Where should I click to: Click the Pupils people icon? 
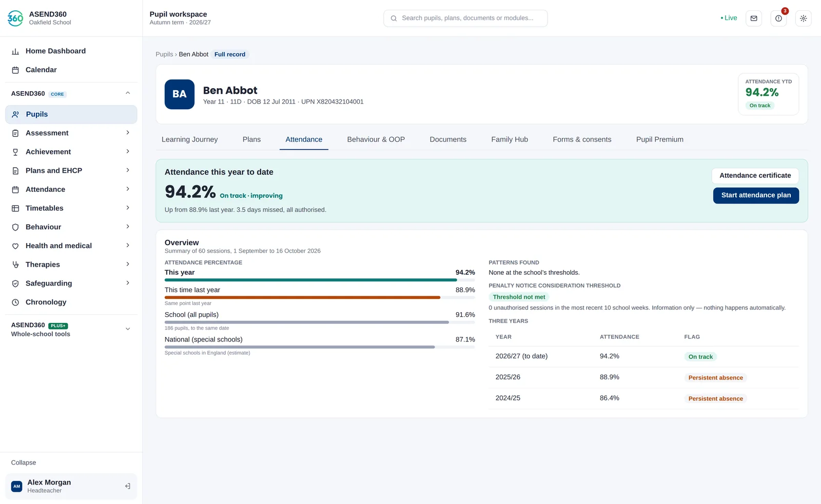[16, 115]
